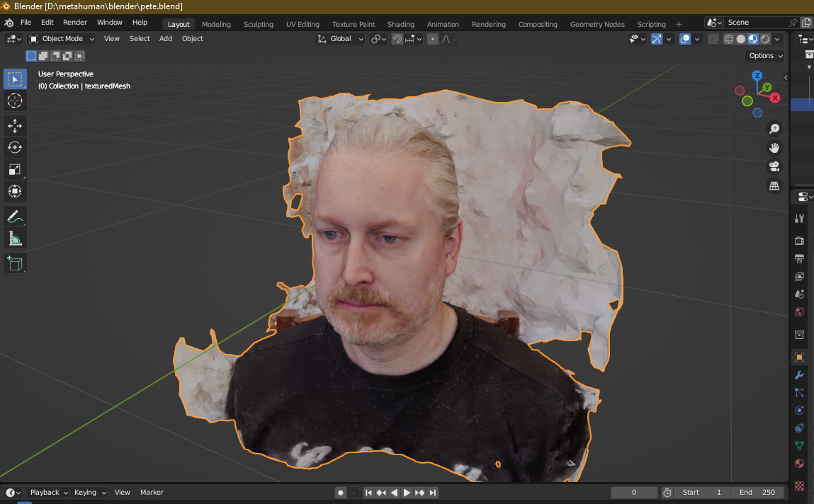Click the play animation button
Image resolution: width=814 pixels, height=504 pixels.
click(407, 493)
